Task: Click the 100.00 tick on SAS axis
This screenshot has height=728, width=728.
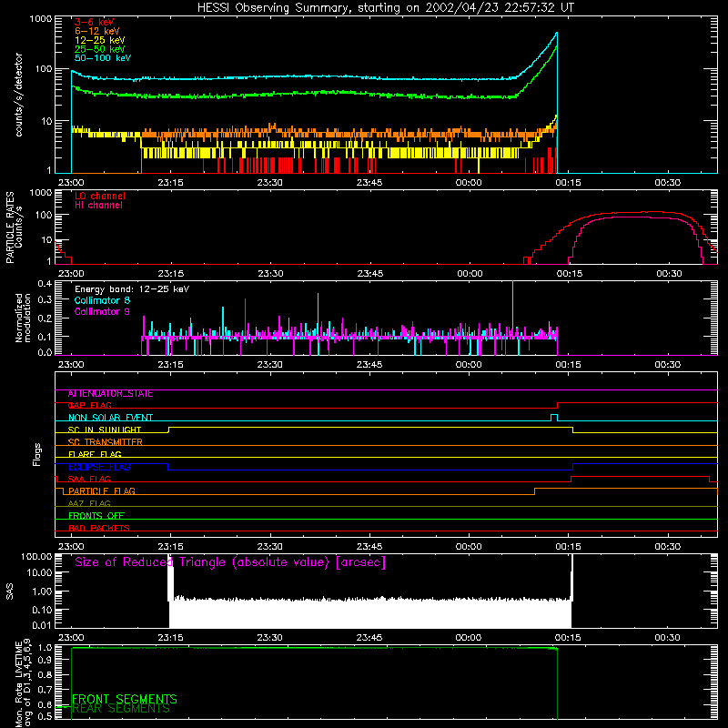Action: click(x=36, y=556)
